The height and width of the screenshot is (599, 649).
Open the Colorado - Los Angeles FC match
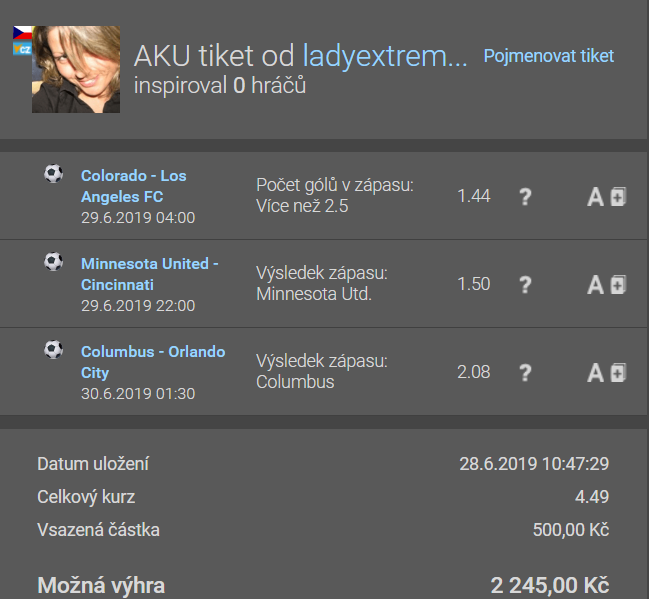[134, 186]
